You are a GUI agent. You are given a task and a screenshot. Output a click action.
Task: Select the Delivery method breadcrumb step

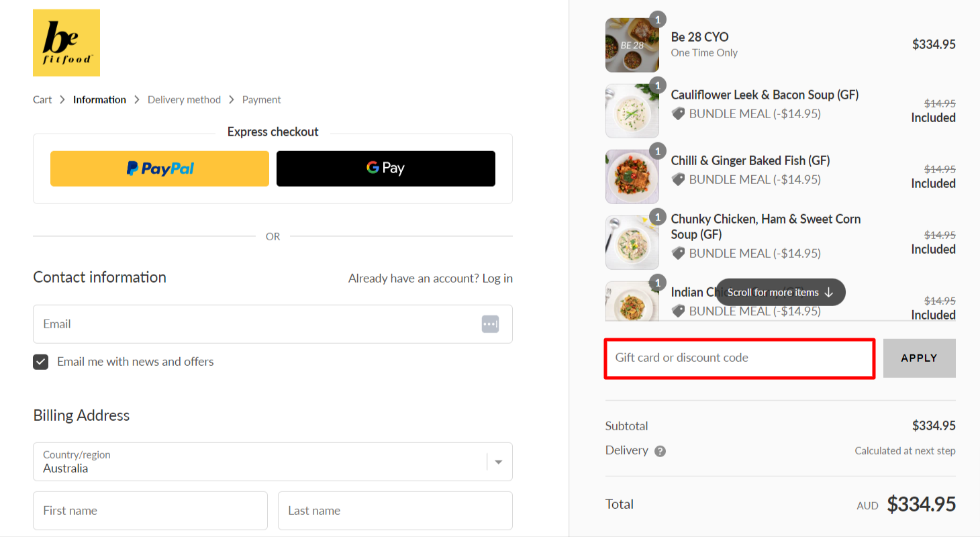[x=184, y=99]
